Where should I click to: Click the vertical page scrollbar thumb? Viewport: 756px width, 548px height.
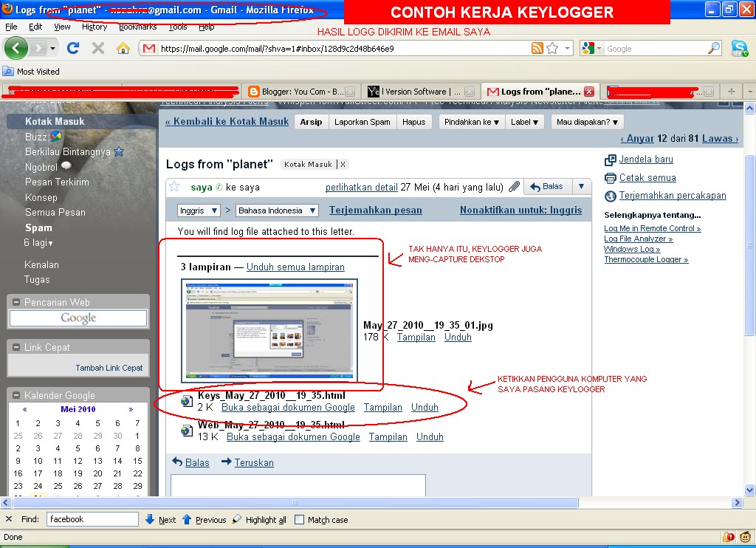(749, 245)
